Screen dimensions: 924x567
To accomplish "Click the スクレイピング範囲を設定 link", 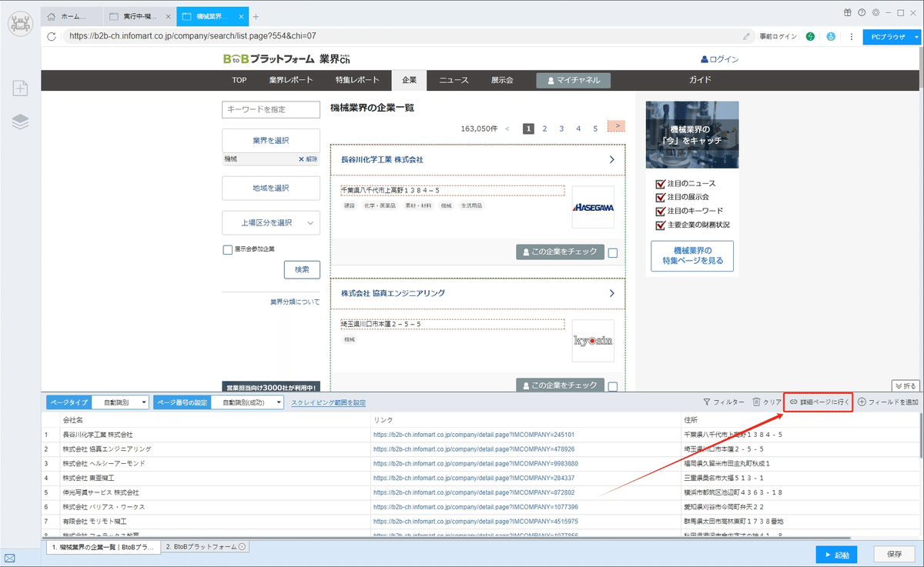I will point(328,402).
